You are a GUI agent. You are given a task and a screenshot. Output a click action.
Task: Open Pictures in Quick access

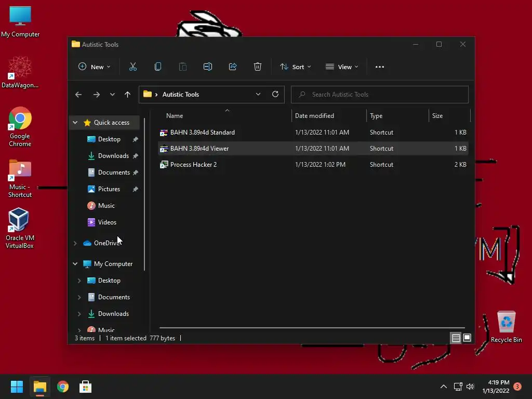point(109,189)
